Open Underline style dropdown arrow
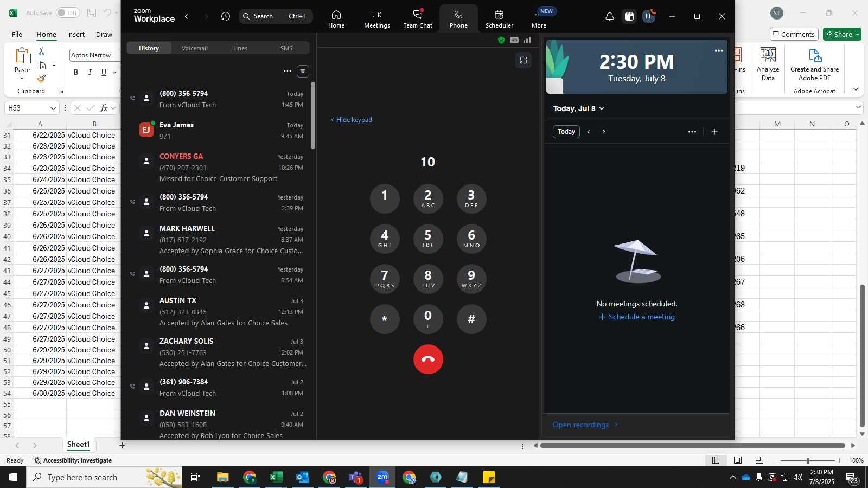868x488 pixels. [x=114, y=72]
